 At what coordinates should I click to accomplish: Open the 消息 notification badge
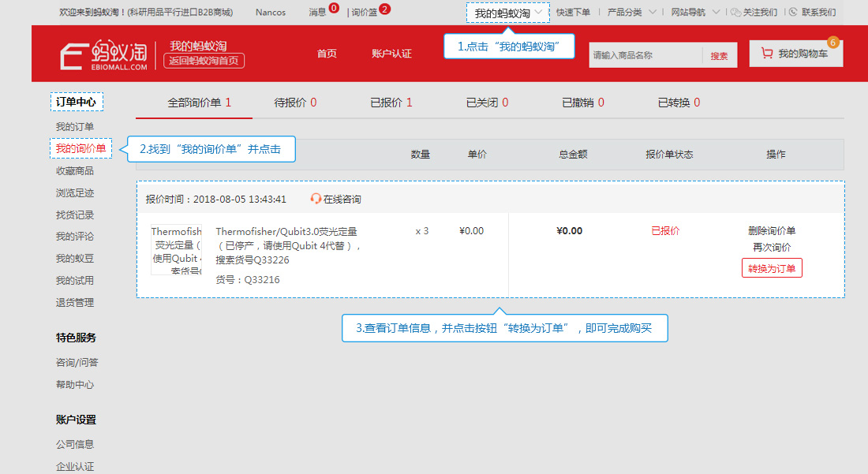(334, 8)
